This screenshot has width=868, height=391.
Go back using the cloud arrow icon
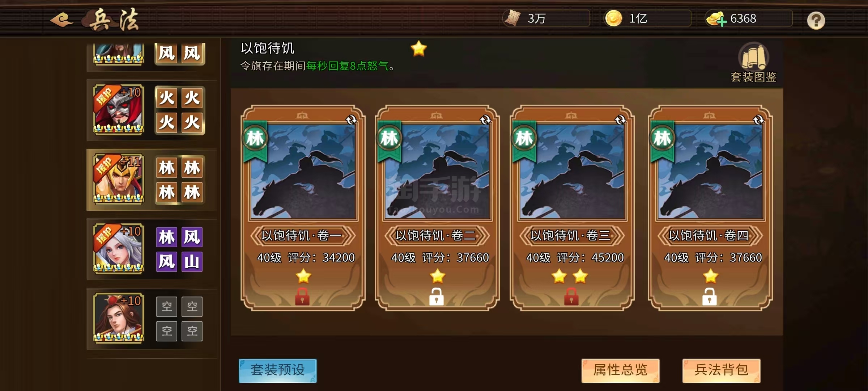coord(62,20)
